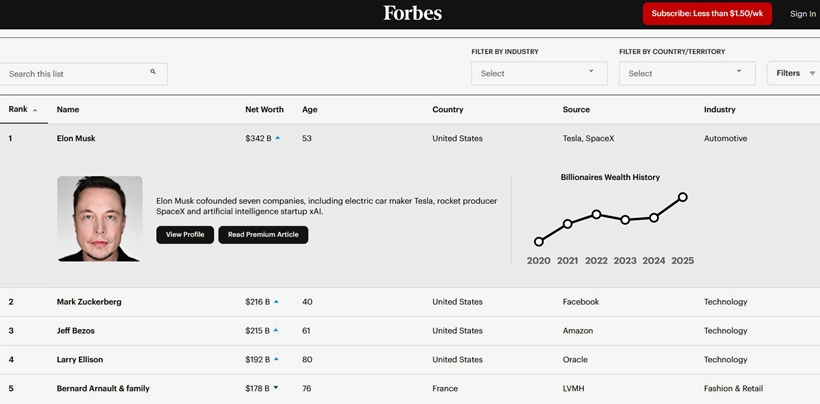Click the 2024 point on wealth chart
820x404 pixels.
point(654,217)
